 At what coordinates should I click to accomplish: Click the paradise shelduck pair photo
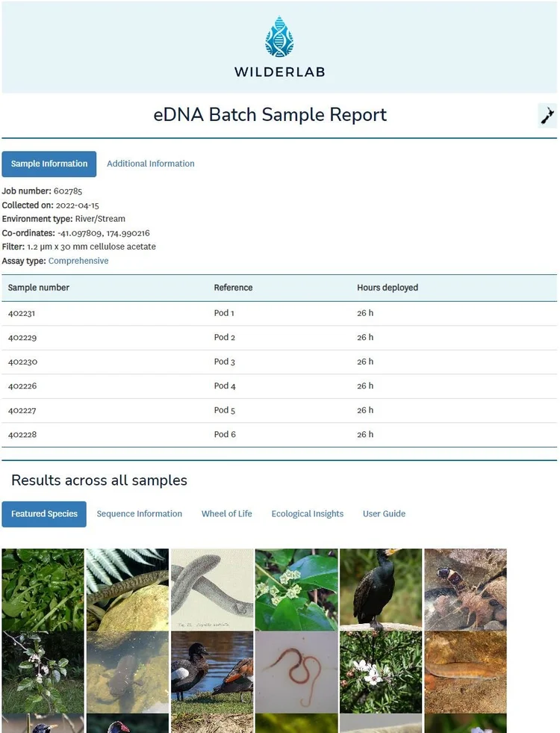coord(212,672)
